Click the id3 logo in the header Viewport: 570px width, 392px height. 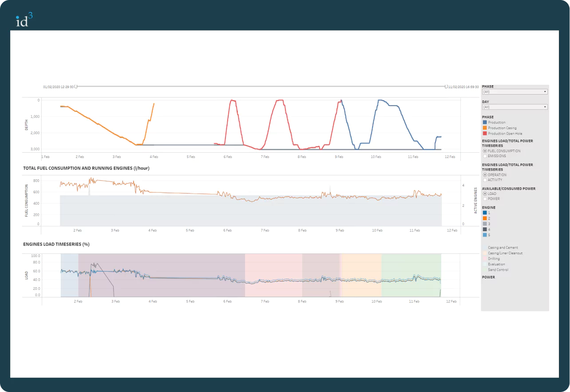point(24,20)
